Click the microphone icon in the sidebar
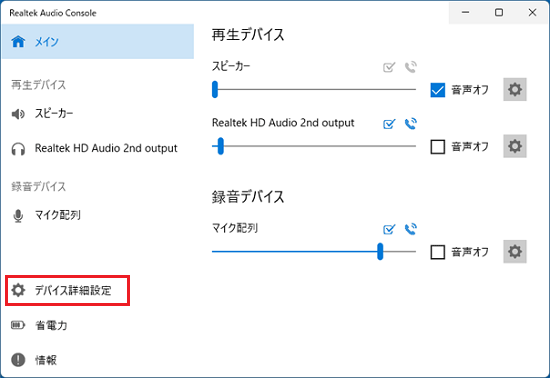 pos(18,216)
